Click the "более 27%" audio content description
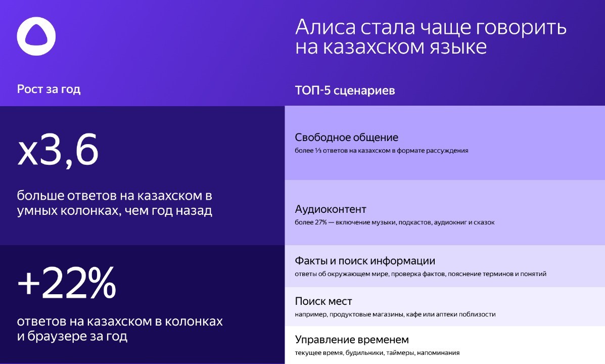Viewport: 605px width, 364px height. point(394,222)
